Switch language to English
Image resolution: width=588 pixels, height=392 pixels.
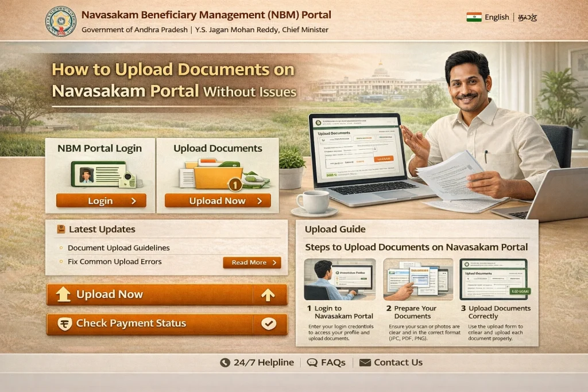(x=497, y=17)
